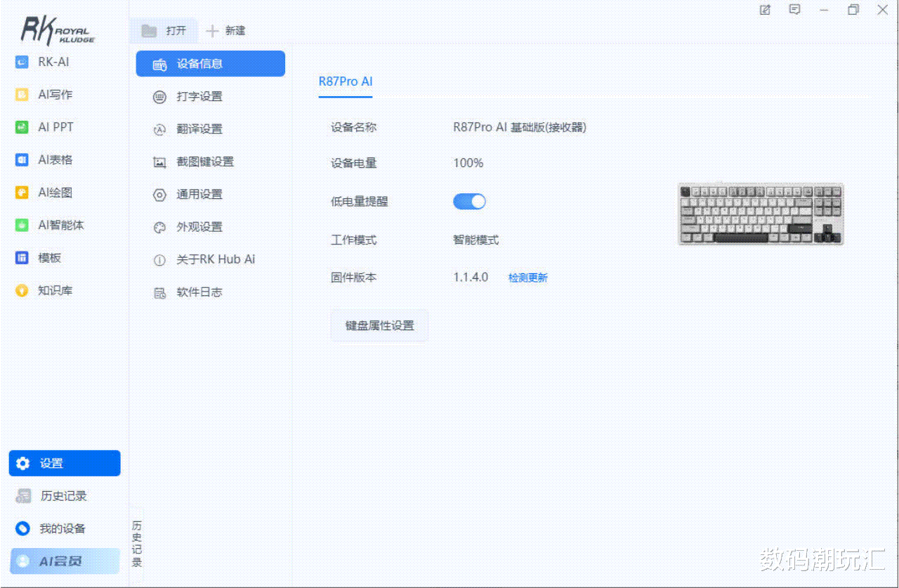Switch to the R87Pro AI tab
899x588 pixels.
(346, 81)
